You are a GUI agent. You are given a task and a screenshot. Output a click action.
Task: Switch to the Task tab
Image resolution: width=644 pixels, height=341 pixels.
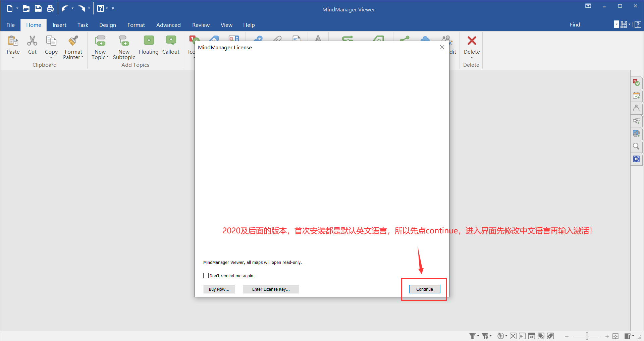83,25
